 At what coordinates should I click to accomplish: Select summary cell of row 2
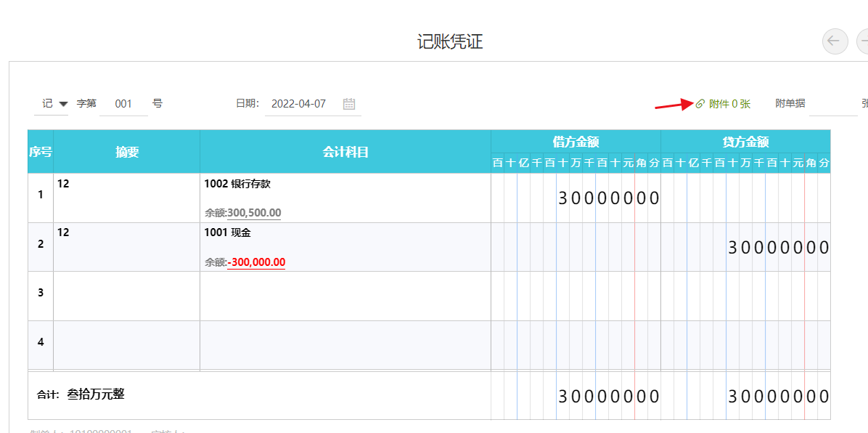[x=127, y=247]
